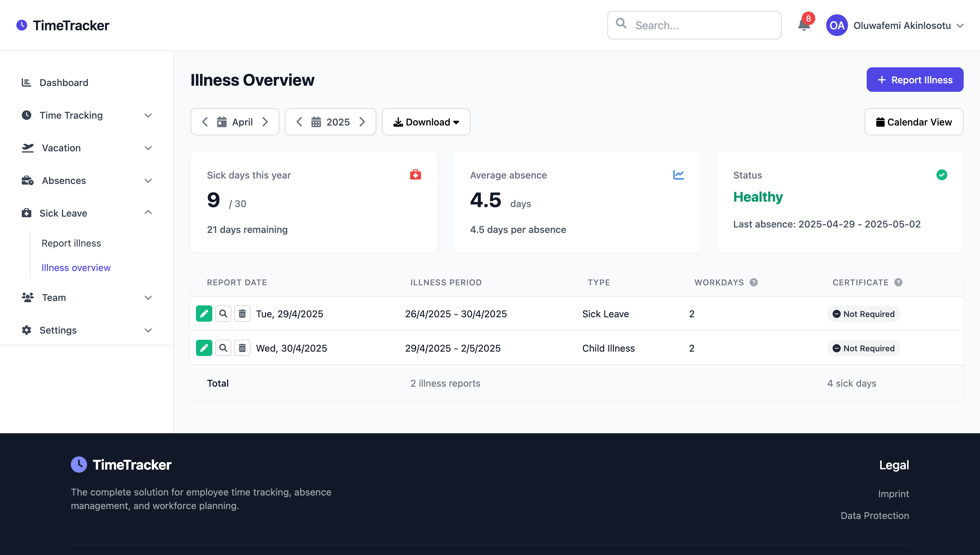The image size is (980, 555).
Task: Click the Workdays column header label
Action: pos(719,283)
